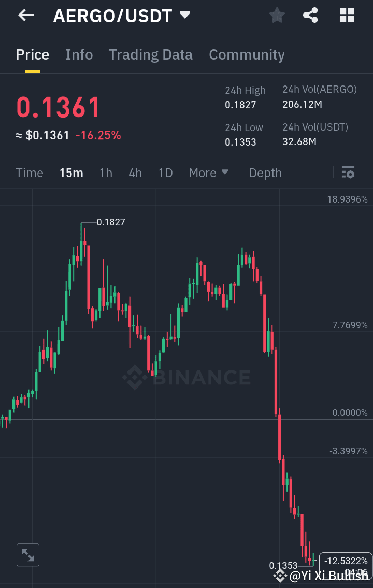Open the markets grid overview
Viewport: 373px width, 588px height.
(x=346, y=15)
